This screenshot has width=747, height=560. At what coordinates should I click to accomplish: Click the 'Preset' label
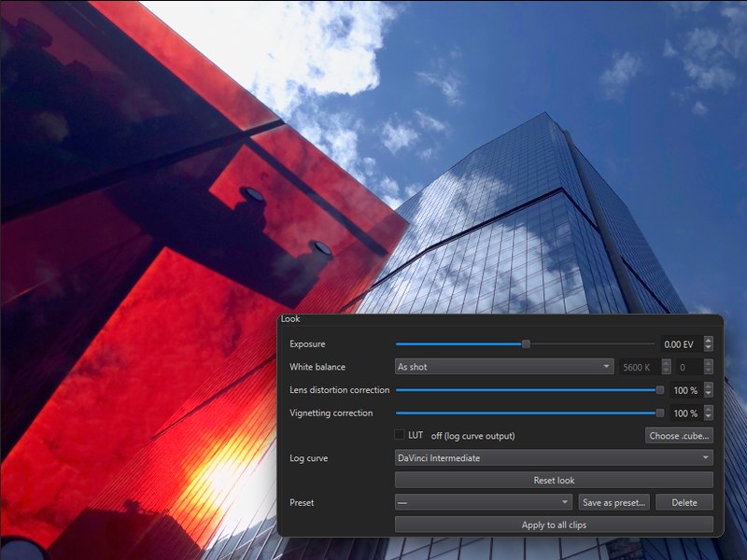click(302, 502)
